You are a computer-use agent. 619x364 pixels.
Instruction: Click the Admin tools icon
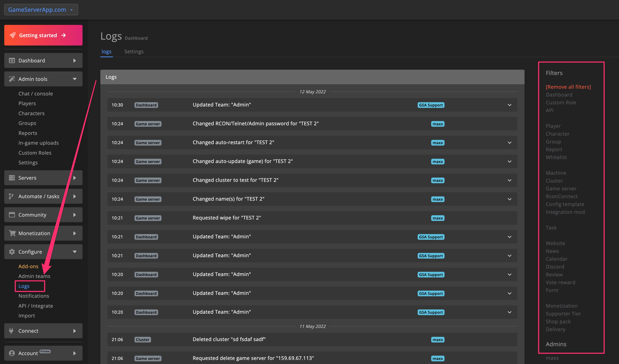(x=12, y=79)
